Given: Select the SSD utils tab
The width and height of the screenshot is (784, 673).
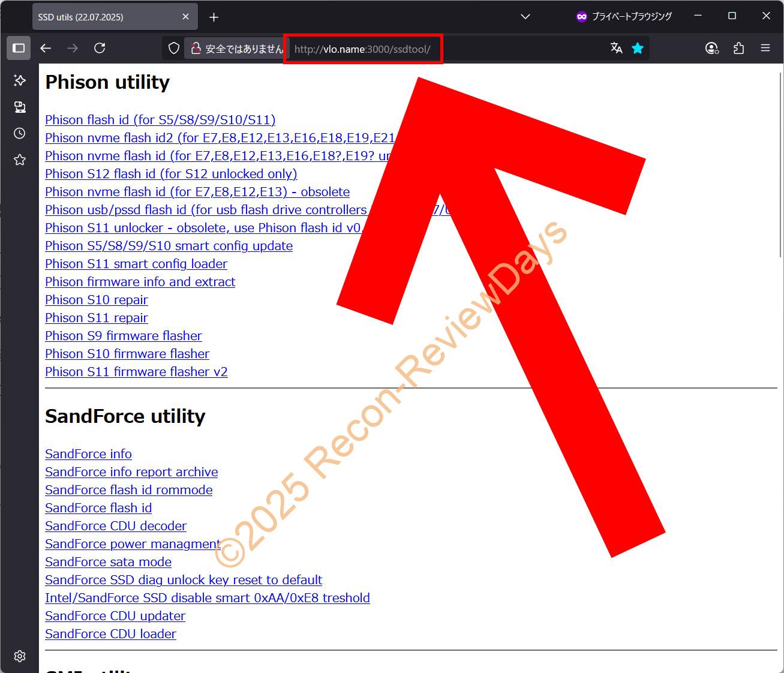Looking at the screenshot, I should click(102, 17).
